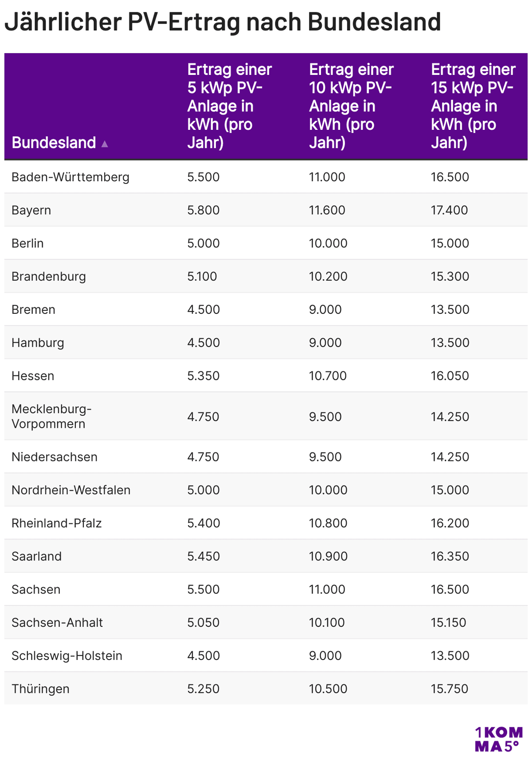This screenshot has height=761, width=532.
Task: Sort by 5 kWp PV-Anlage column header
Action: coord(229,106)
